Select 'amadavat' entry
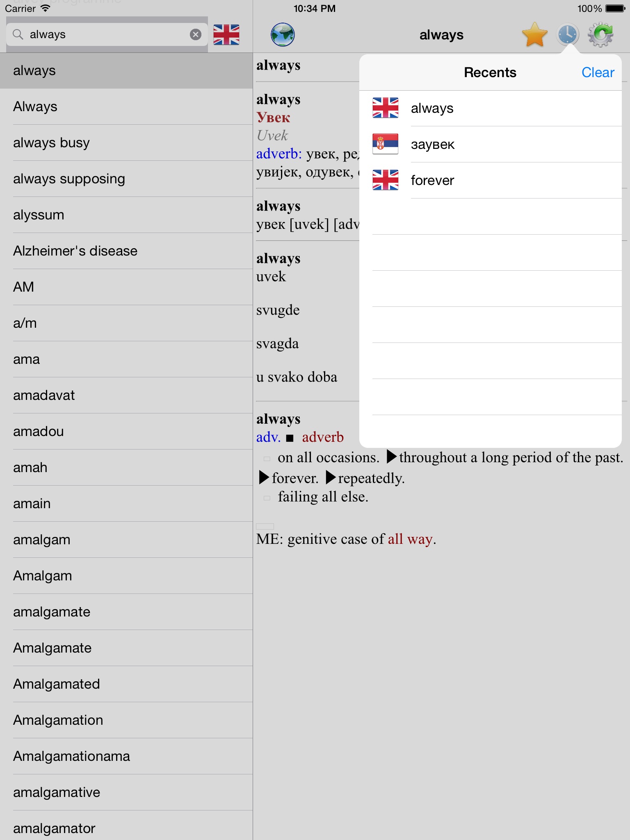 [x=126, y=395]
